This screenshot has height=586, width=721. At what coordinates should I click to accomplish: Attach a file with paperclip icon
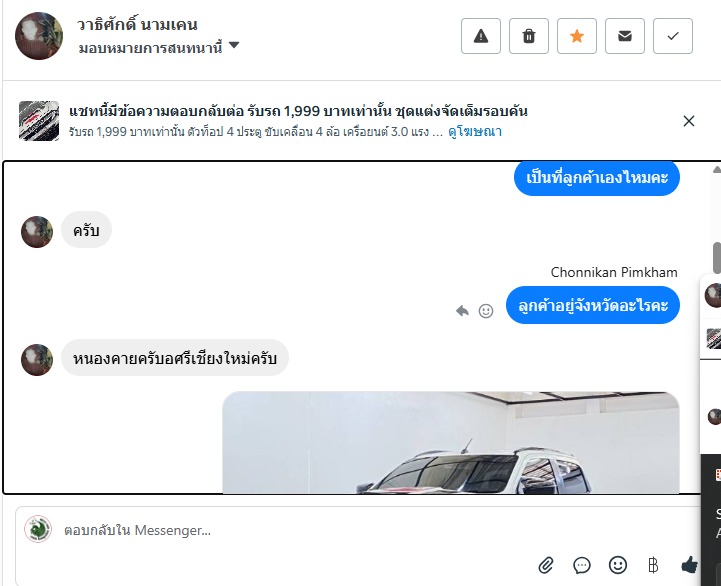coord(546,565)
